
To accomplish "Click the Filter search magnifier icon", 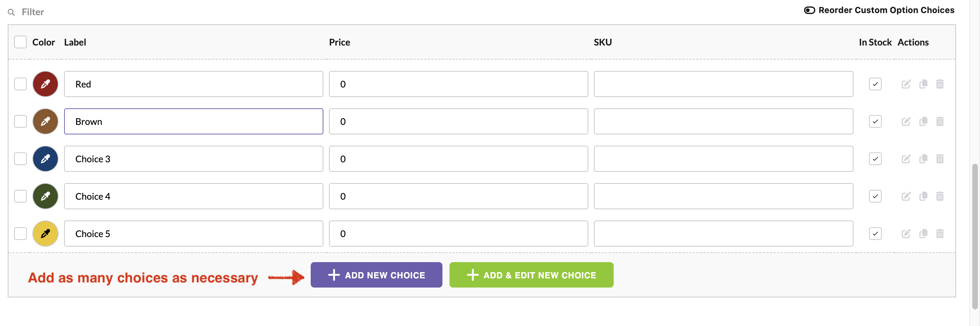I will [11, 12].
